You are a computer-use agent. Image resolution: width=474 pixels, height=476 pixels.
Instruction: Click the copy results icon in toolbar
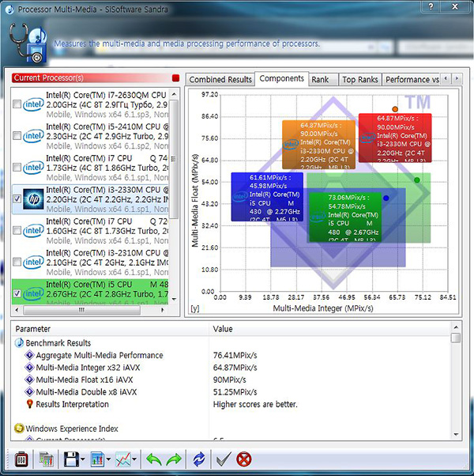pyautogui.click(x=46, y=459)
